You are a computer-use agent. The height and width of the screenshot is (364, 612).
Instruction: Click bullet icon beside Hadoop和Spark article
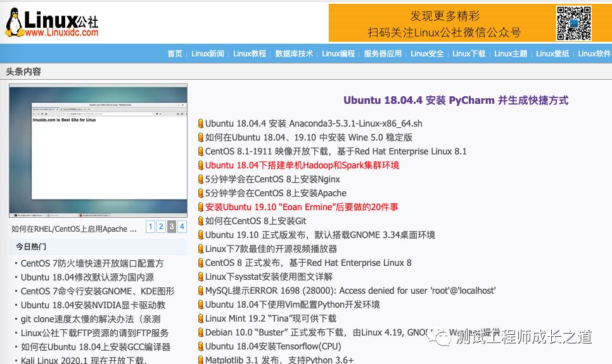201,165
